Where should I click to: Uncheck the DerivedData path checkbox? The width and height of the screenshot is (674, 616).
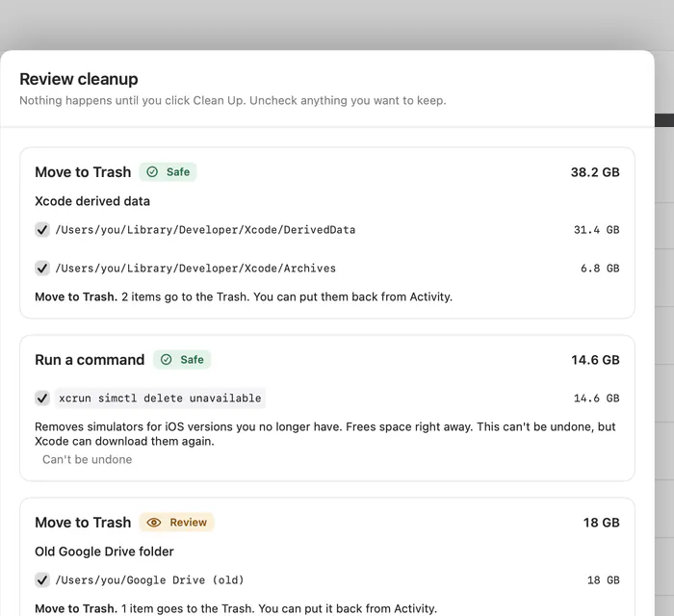pos(42,230)
